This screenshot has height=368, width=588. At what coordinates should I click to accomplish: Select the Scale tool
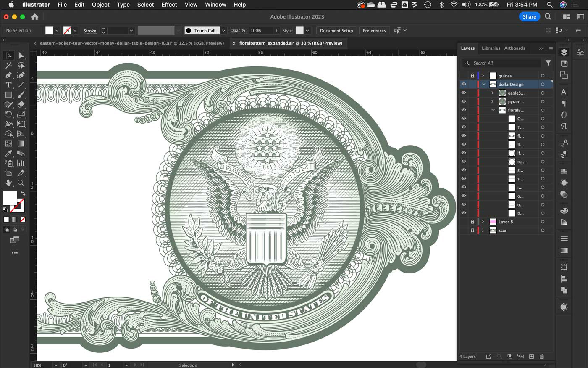point(21,114)
